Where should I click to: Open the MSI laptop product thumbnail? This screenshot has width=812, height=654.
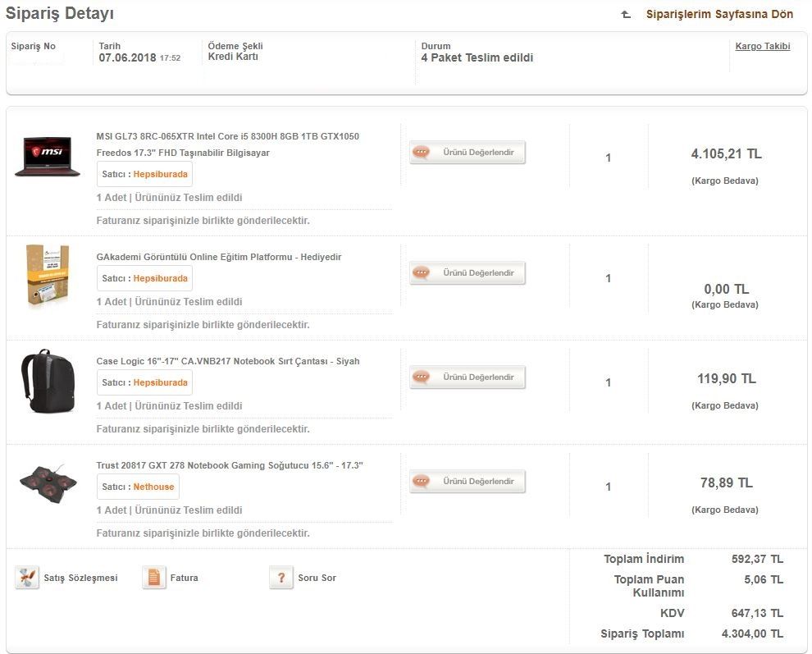click(x=47, y=156)
